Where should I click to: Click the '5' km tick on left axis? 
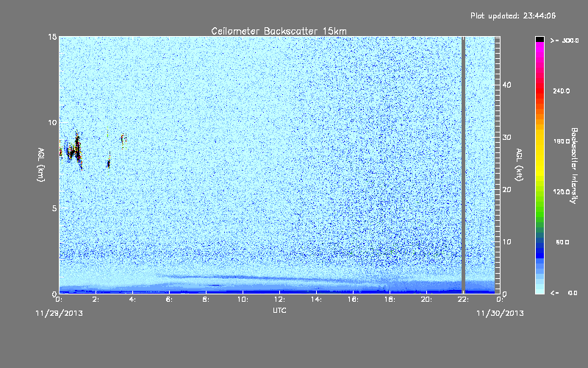click(x=54, y=208)
